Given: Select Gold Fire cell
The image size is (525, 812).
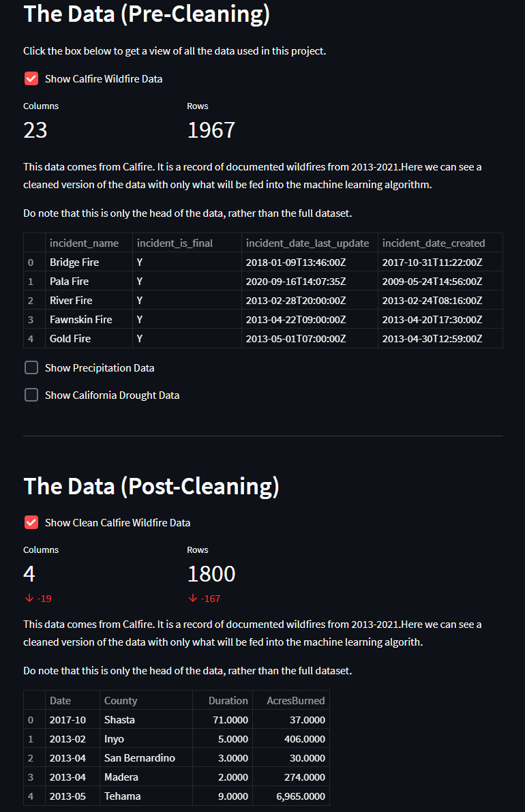Looking at the screenshot, I should coord(70,339).
